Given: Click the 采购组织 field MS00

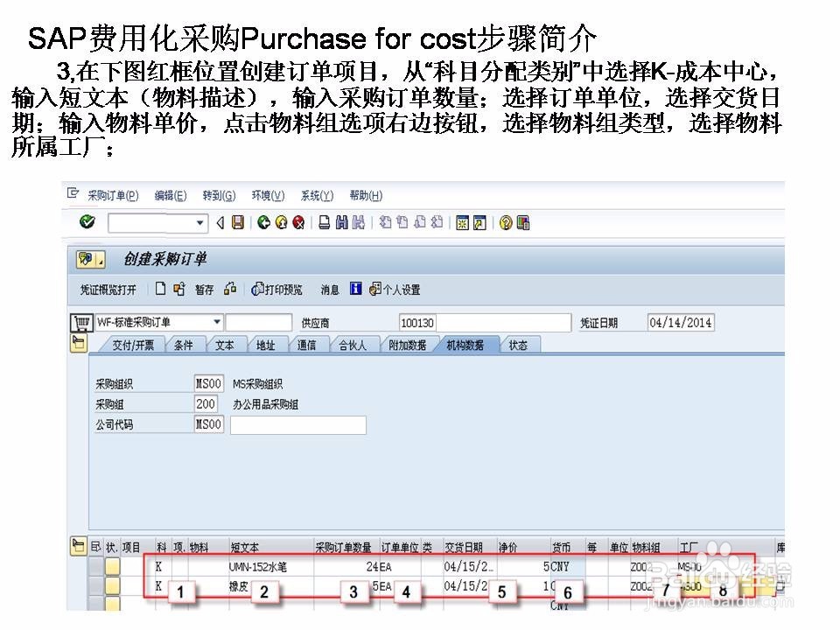Looking at the screenshot, I should click(x=208, y=383).
